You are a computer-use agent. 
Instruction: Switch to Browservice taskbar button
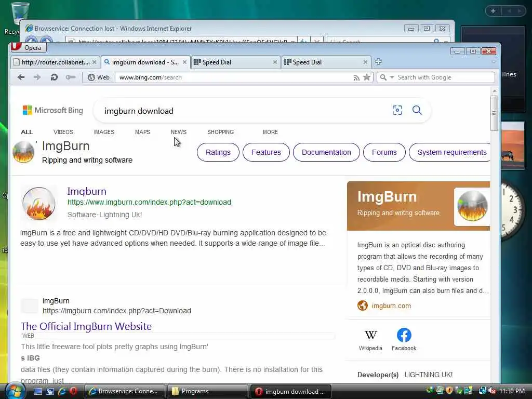coord(124,391)
